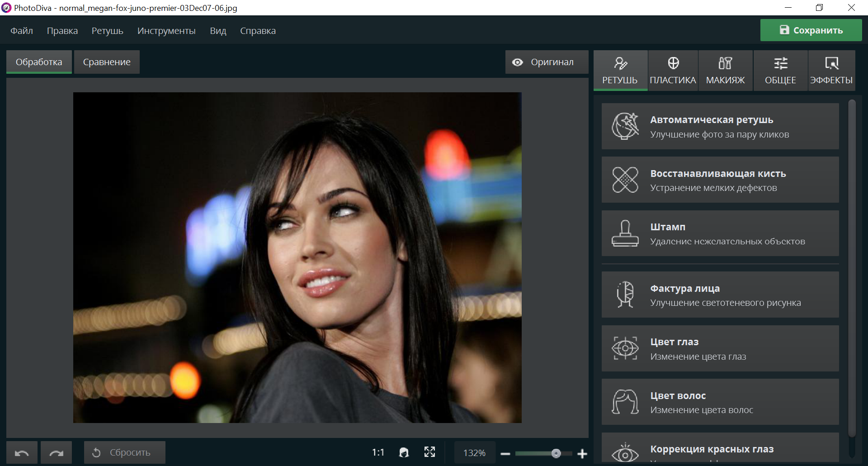Open the МАКИЯЖ makeup tab
The width and height of the screenshot is (868, 466).
tap(725, 71)
